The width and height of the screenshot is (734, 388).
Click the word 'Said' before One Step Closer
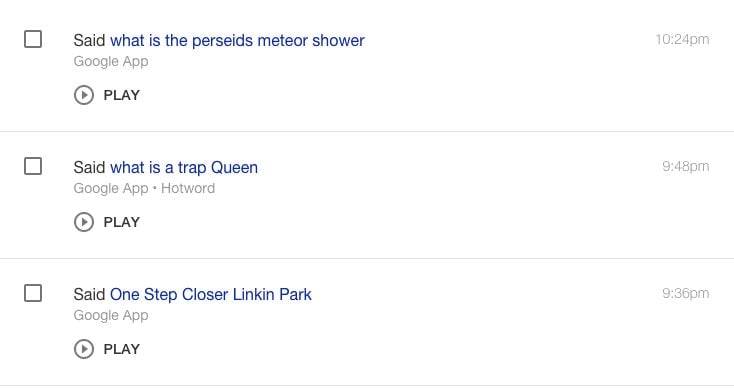89,294
